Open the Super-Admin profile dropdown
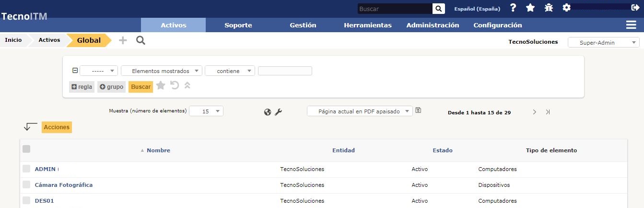 (603, 43)
